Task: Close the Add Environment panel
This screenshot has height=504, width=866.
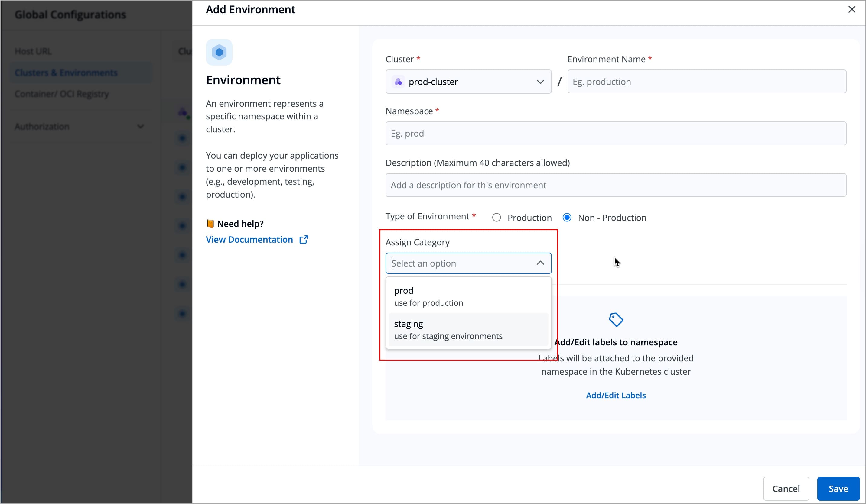Action: (x=851, y=9)
